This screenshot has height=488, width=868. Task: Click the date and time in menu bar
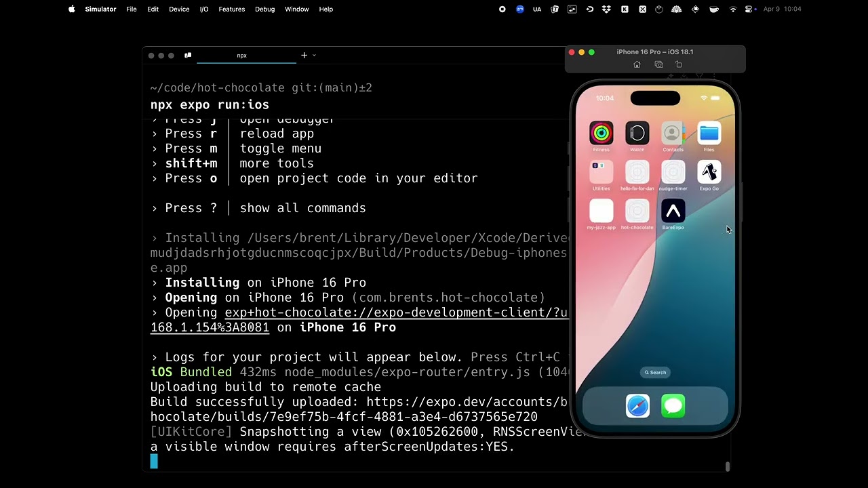782,9
